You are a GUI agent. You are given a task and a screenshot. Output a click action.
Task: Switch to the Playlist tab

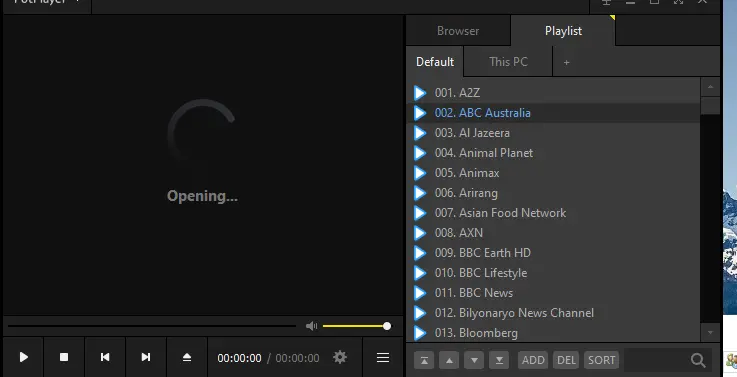click(563, 31)
